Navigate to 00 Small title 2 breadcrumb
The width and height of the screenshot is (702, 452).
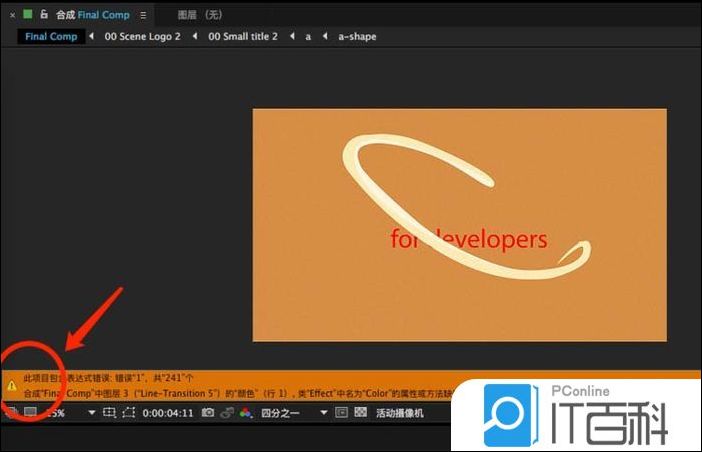pyautogui.click(x=242, y=36)
